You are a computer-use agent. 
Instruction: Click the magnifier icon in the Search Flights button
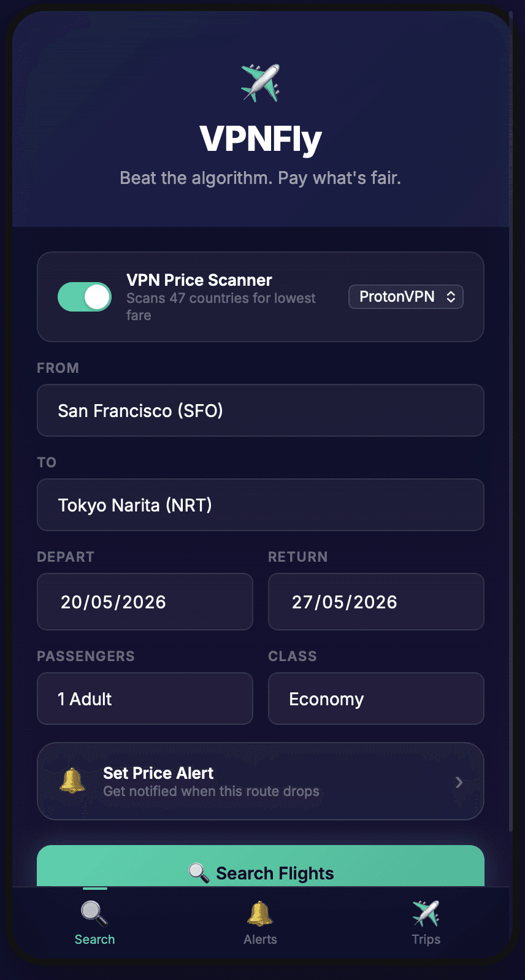click(199, 873)
